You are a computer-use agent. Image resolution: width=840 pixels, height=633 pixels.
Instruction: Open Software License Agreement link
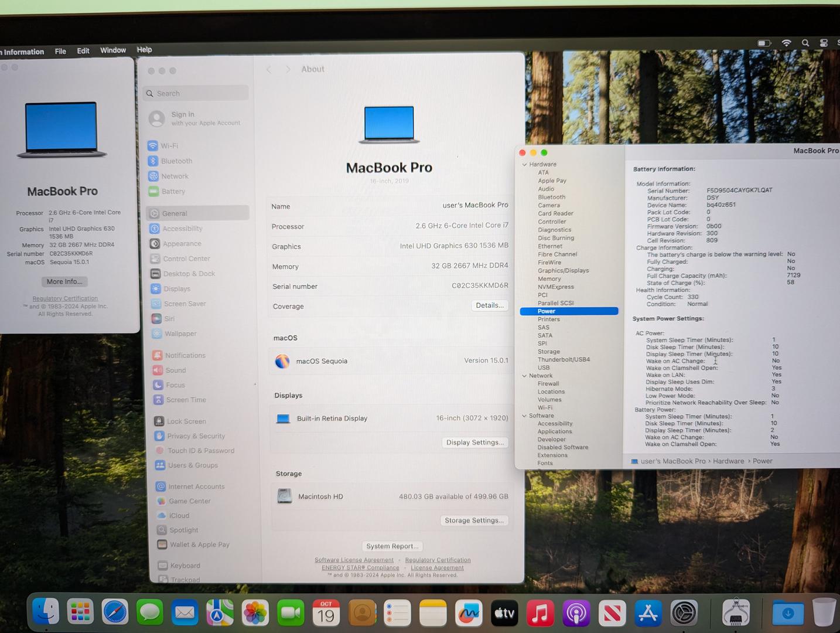click(x=354, y=560)
